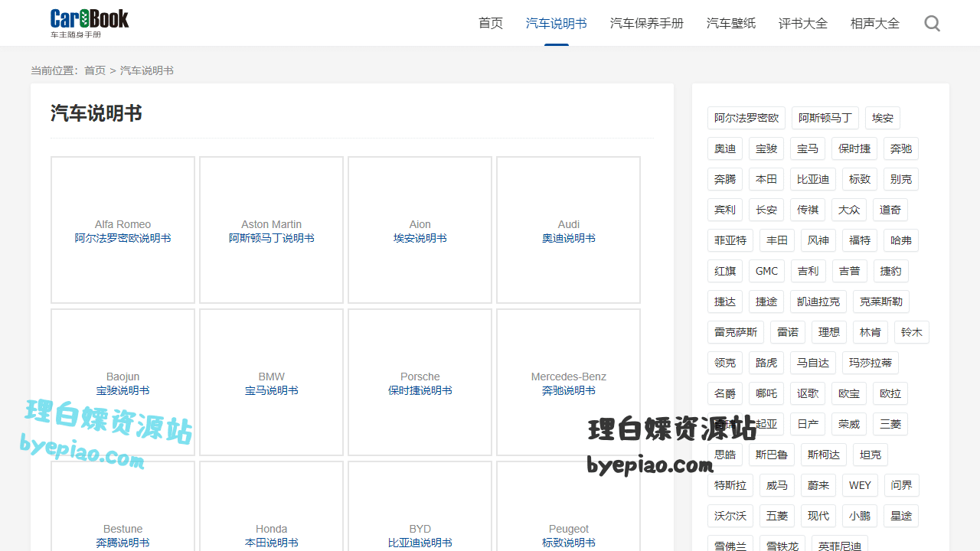Select the 奔驰 sidebar tag
Viewport: 980px width, 551px height.
coord(901,148)
